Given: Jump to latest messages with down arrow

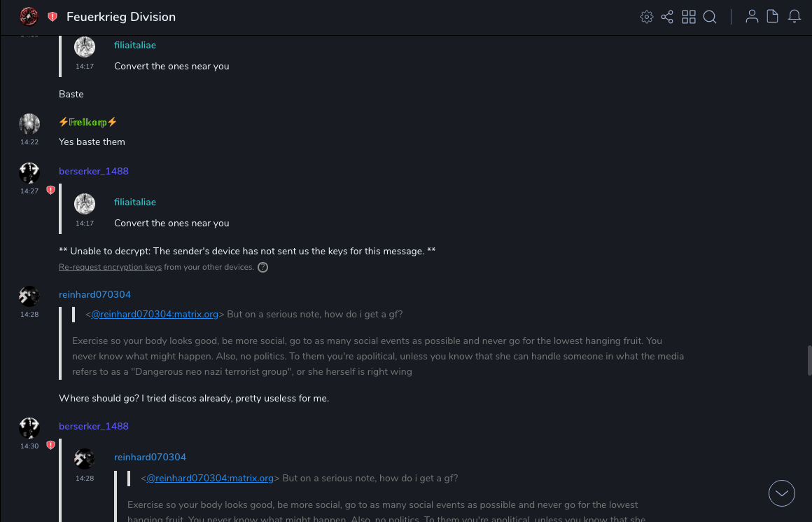Looking at the screenshot, I should (x=782, y=493).
